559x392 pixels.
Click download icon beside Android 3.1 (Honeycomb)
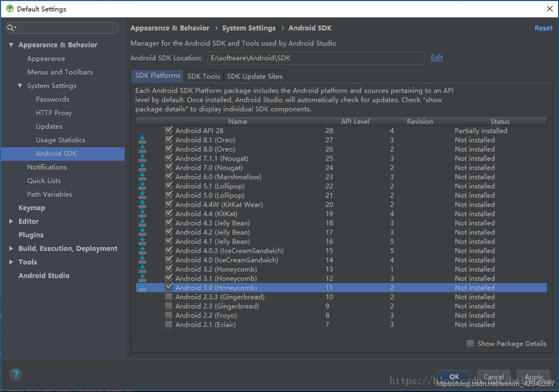point(142,279)
